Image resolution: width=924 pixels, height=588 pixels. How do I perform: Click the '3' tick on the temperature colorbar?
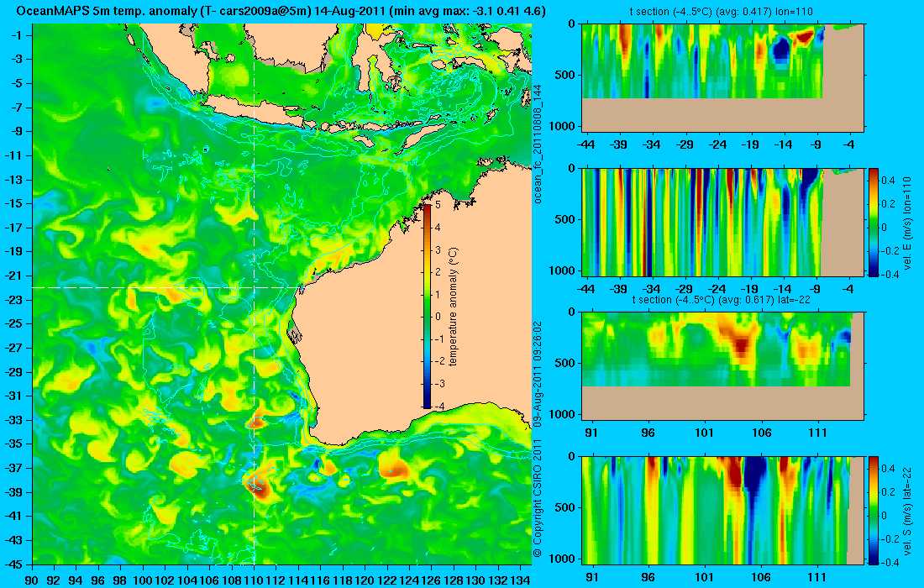438,249
